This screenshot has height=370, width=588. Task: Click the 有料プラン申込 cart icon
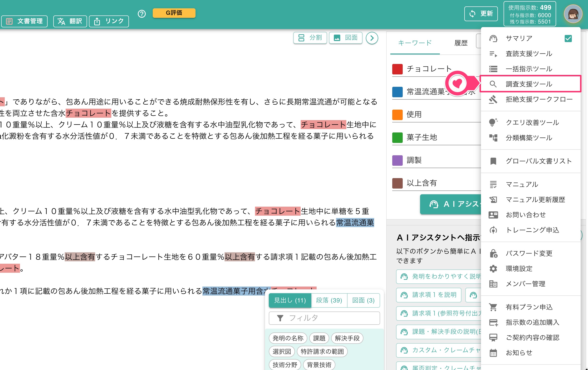coord(493,307)
